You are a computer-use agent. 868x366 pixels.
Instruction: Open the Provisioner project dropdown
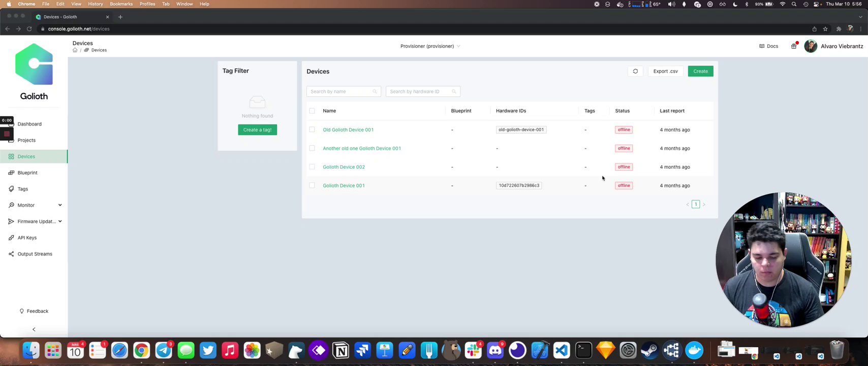point(430,46)
